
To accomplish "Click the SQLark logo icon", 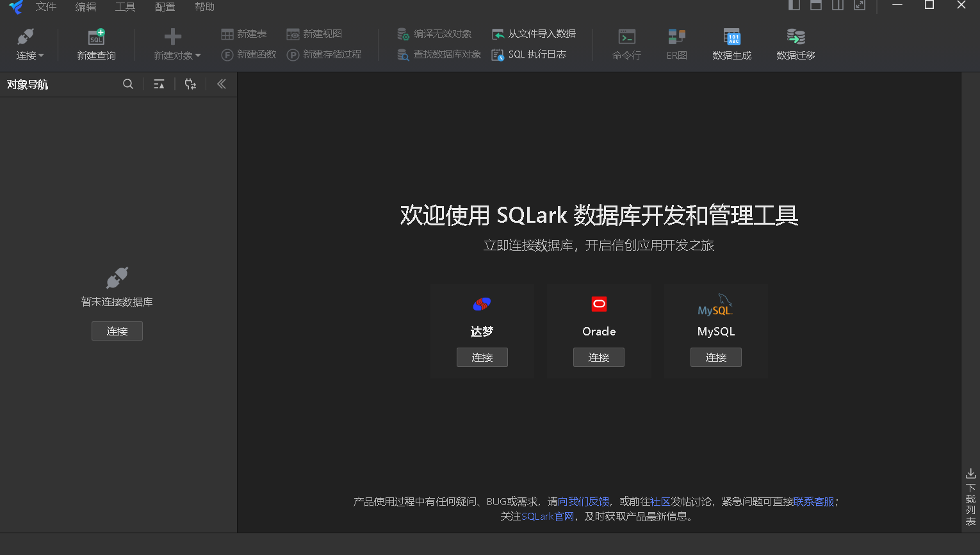I will coord(16,7).
